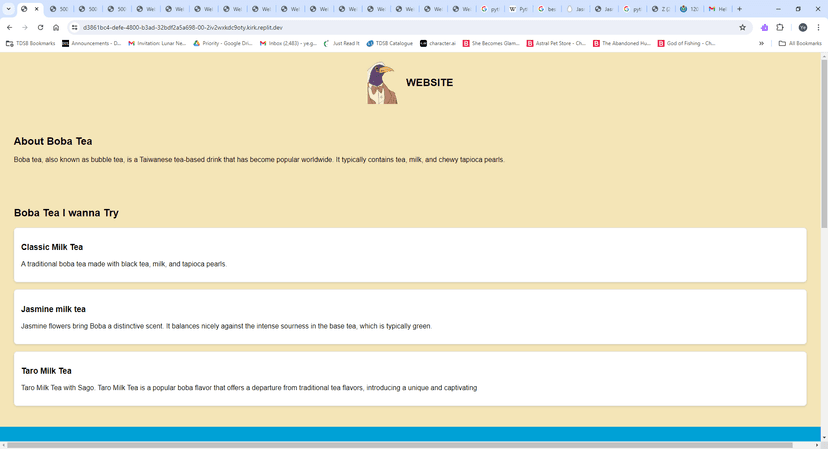Bookmark this page with star icon
This screenshot has width=828, height=449.
(742, 27)
